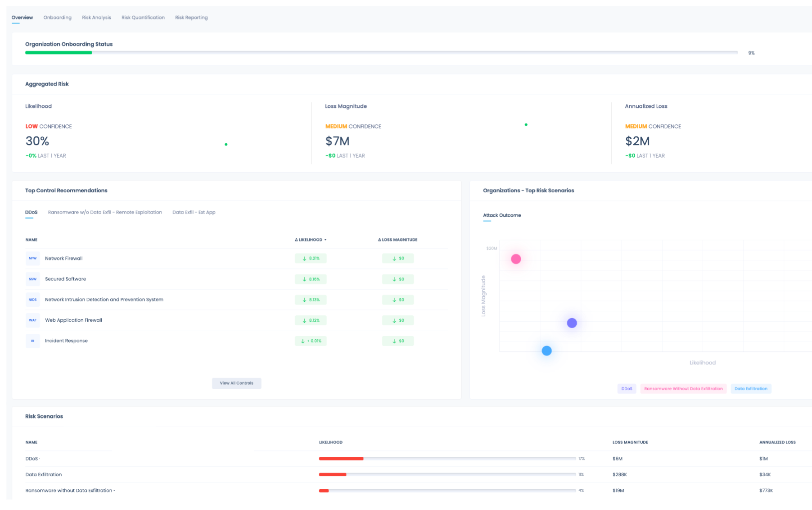
Task: Select the DDoS recommendations tab
Action: pos(31,212)
